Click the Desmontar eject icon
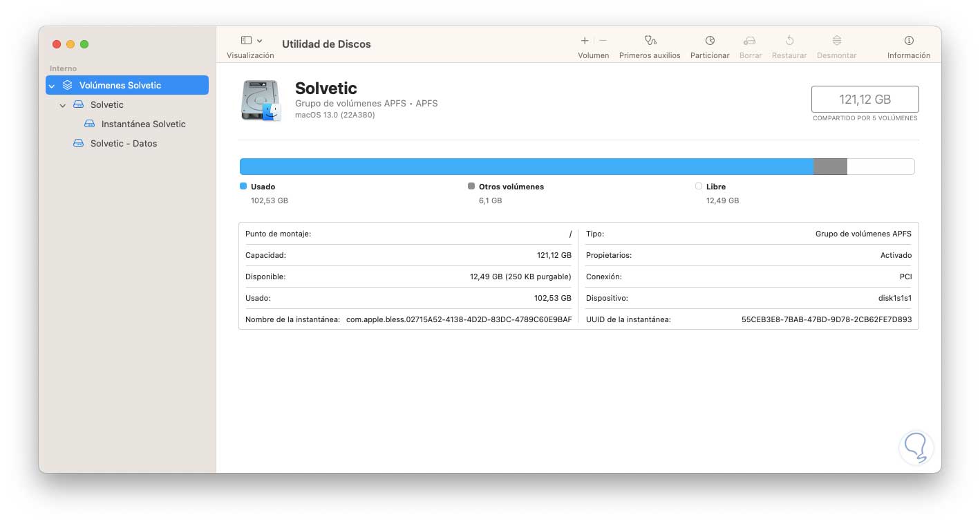980x524 pixels. coord(837,41)
